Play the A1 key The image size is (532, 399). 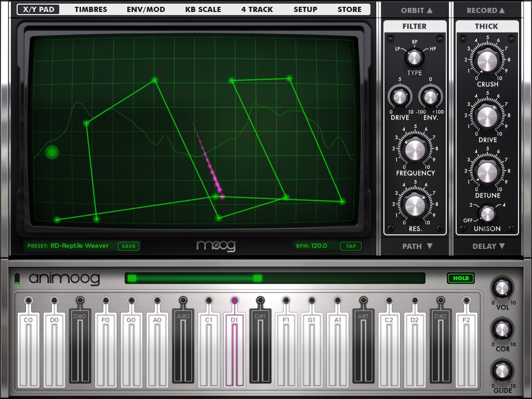click(338, 350)
